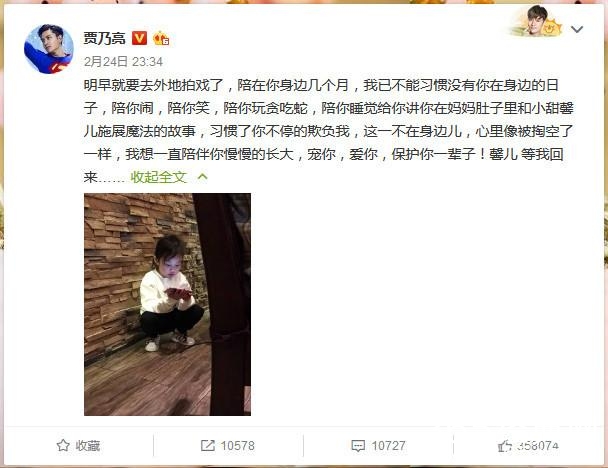The image size is (608, 468).
Task: Click the post text starting 明早就要去外地拍戏了
Action: pos(328,131)
